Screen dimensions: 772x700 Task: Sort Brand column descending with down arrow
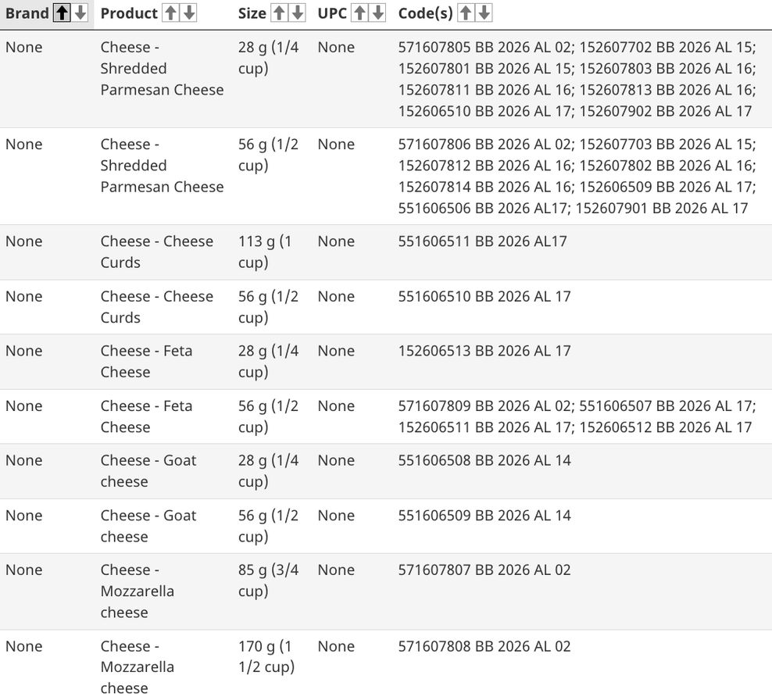(x=79, y=13)
